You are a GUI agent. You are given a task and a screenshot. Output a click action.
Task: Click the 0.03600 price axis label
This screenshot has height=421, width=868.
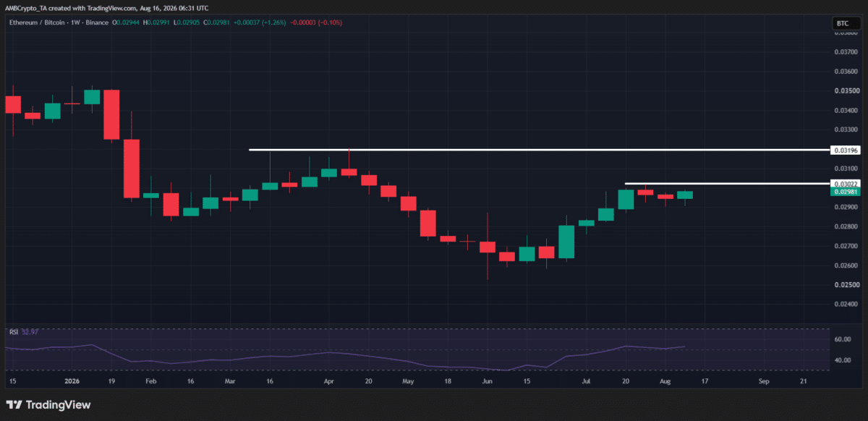point(845,72)
